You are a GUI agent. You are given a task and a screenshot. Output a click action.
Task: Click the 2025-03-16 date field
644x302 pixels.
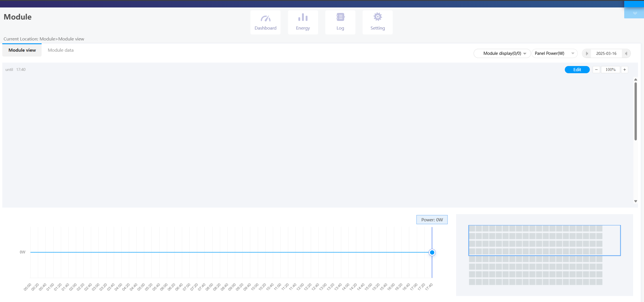pos(606,53)
